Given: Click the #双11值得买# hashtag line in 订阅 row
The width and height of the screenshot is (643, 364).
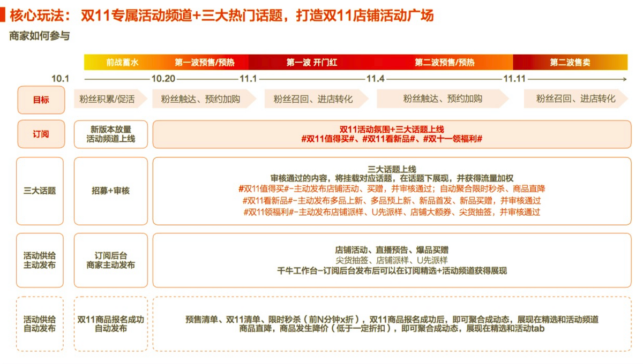Looking at the screenshot, I should [x=392, y=139].
